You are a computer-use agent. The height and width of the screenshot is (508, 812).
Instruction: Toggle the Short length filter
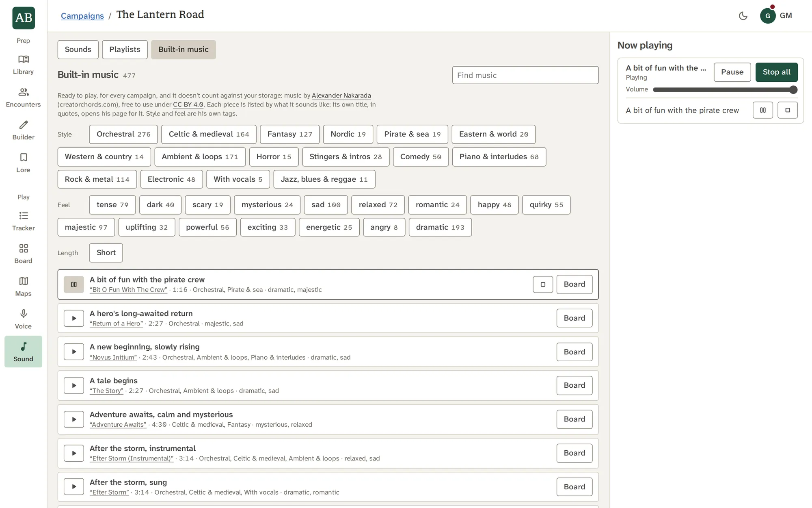point(106,253)
